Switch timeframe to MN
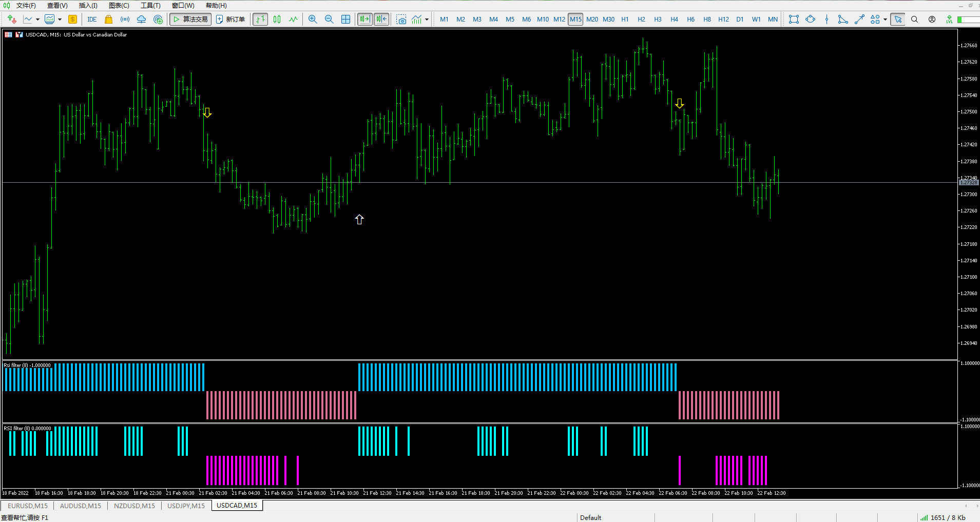This screenshot has width=980, height=522. [773, 20]
